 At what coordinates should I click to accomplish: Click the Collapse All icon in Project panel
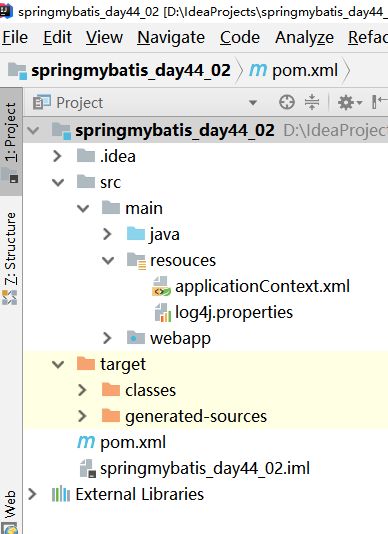[312, 102]
